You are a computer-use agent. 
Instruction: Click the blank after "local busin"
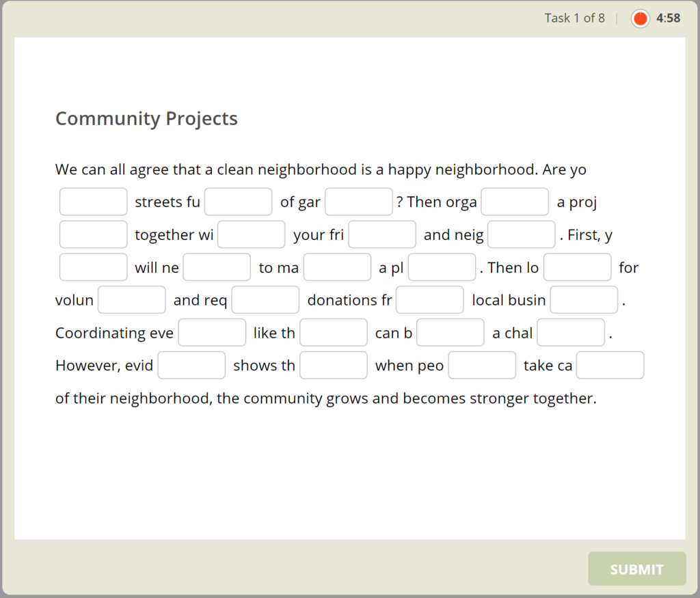click(584, 300)
